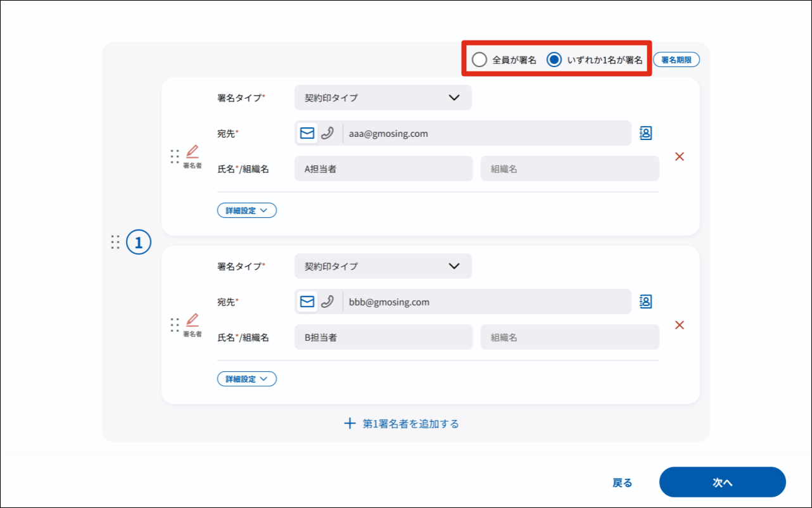
Task: Click 第1署名者を追加する link
Action: click(402, 424)
